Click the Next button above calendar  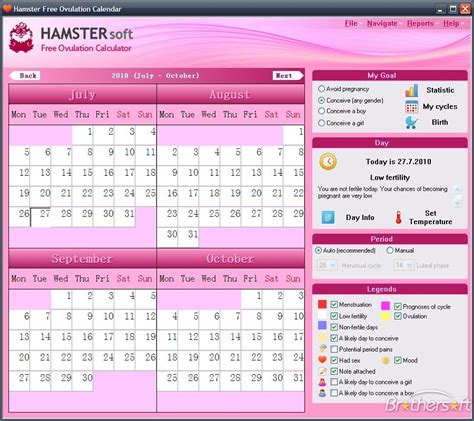[x=288, y=76]
